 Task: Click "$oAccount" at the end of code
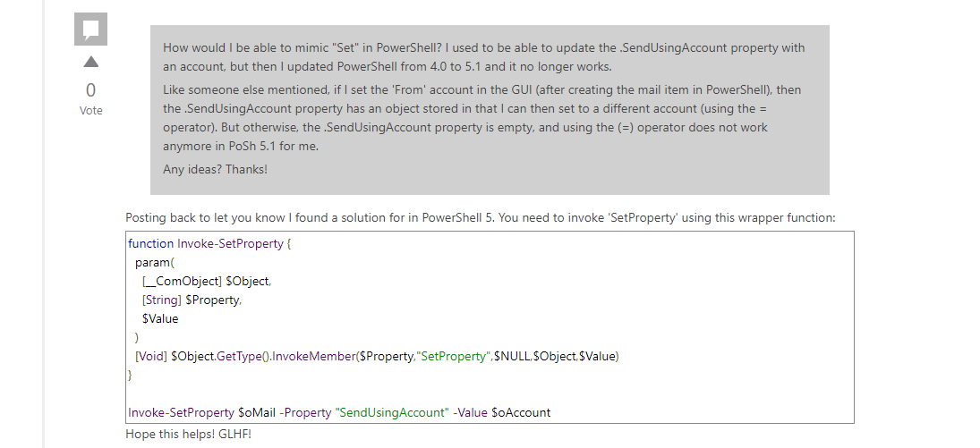click(x=521, y=412)
